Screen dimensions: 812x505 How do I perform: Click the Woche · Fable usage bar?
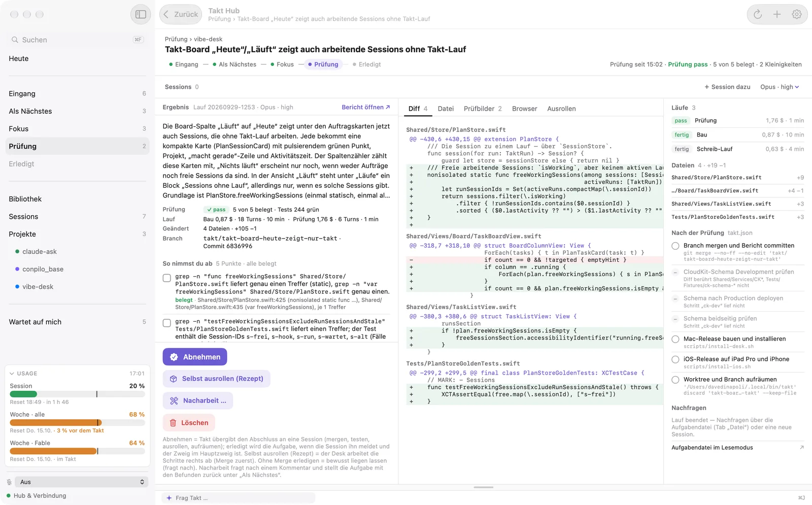(77, 451)
